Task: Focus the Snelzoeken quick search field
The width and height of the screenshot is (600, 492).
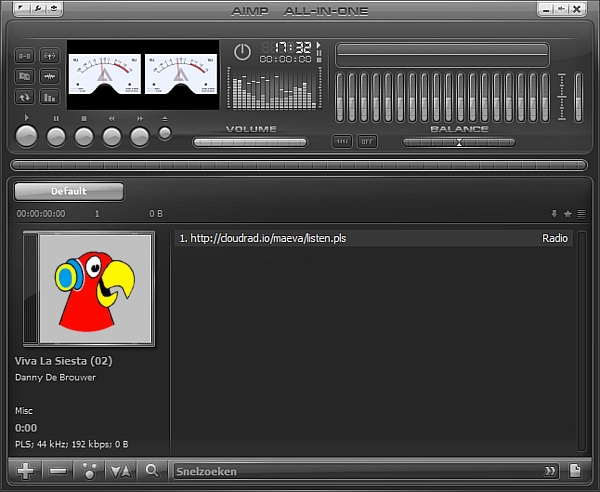Action: coord(358,471)
